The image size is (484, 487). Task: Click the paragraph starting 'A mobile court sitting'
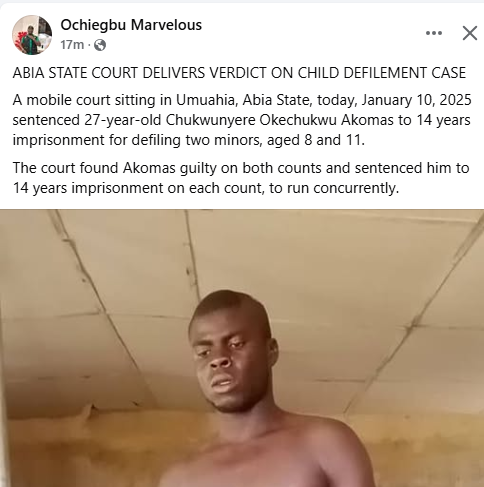pos(242,120)
